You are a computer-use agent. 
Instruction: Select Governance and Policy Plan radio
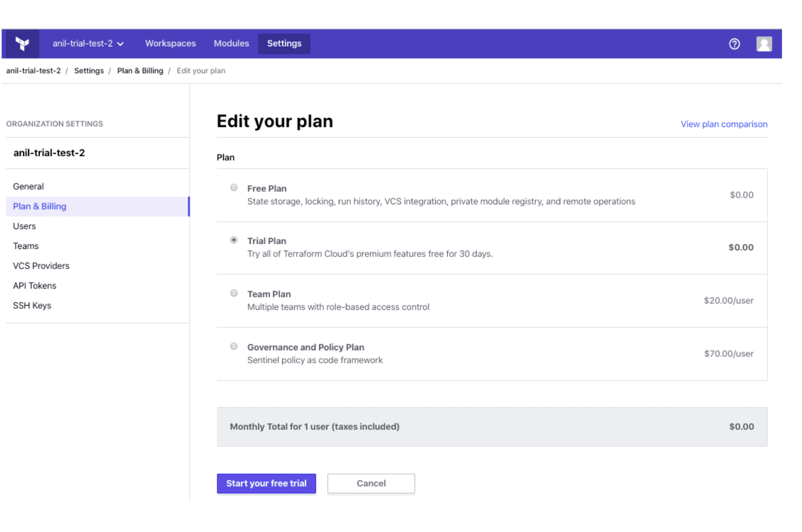point(234,346)
